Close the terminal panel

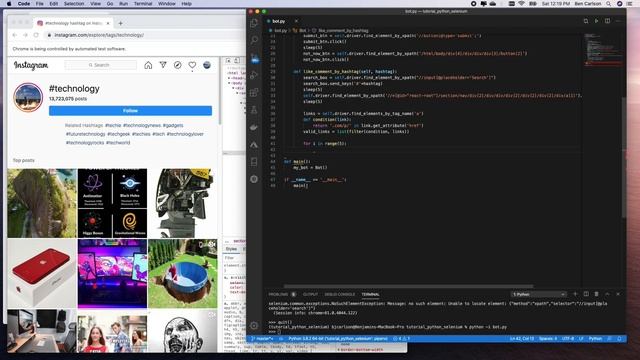618,294
